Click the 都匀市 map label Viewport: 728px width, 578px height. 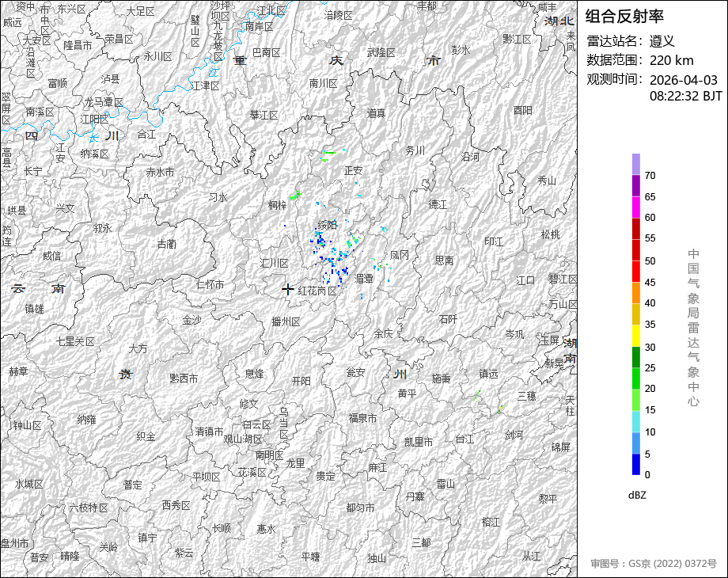point(360,508)
